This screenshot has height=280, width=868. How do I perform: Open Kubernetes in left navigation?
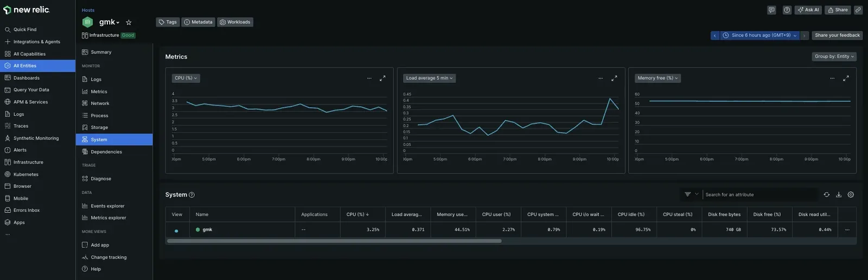click(x=26, y=174)
